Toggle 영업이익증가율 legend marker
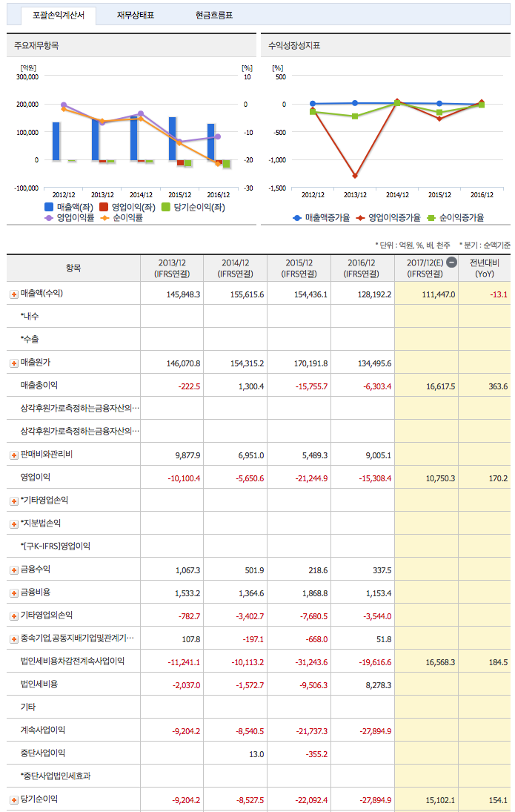This screenshot has height=812, width=515. (x=360, y=218)
